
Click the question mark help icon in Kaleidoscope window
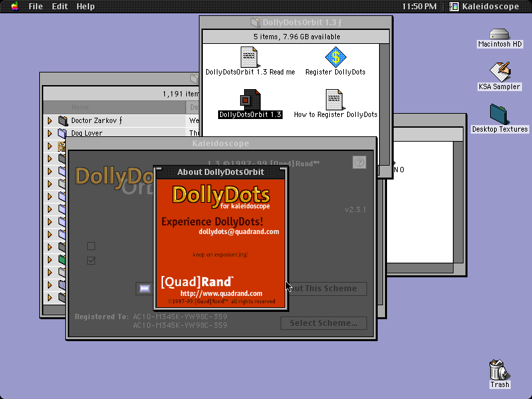click(x=359, y=162)
